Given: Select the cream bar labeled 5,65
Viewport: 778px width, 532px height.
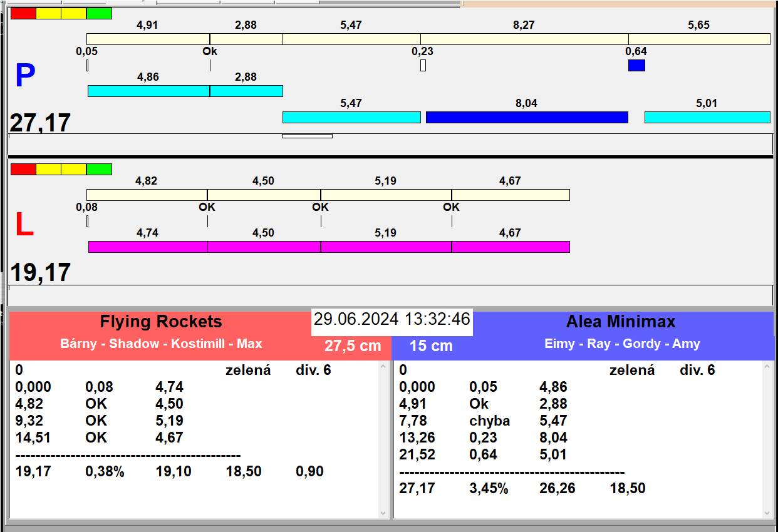Looking at the screenshot, I should pyautogui.click(x=699, y=39).
